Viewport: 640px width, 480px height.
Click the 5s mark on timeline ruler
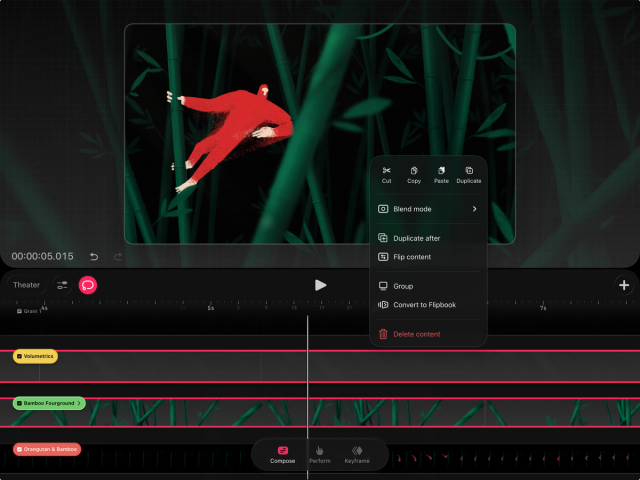click(211, 308)
